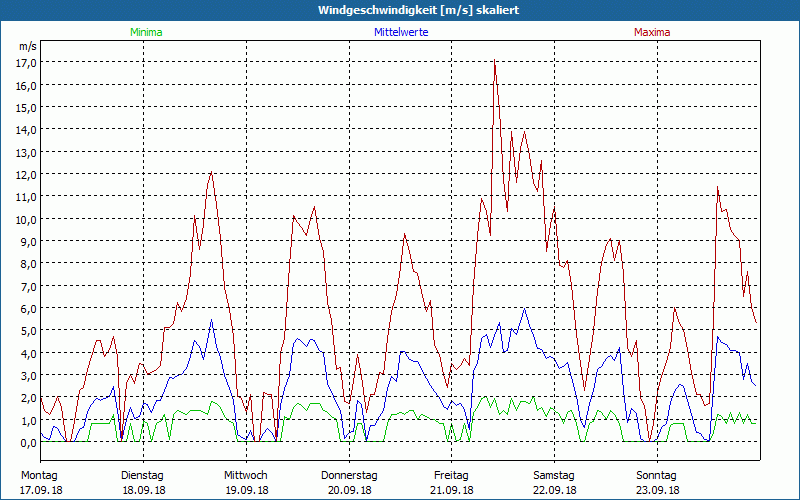Click the date 21.09.18
Image resolution: width=800 pixels, height=500 pixels.
(x=452, y=490)
